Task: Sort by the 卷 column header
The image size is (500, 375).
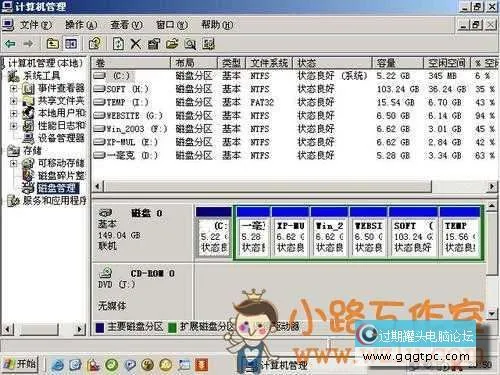Action: pyautogui.click(x=131, y=63)
